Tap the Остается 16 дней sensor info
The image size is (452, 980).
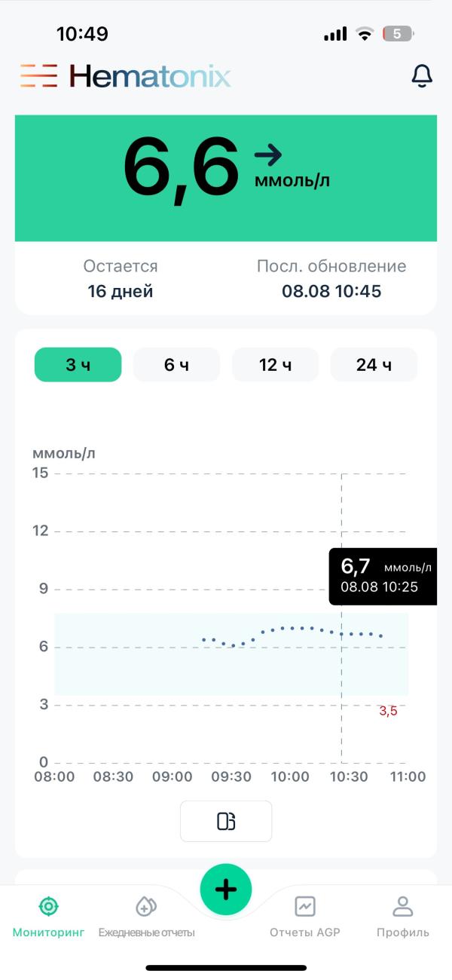click(121, 278)
